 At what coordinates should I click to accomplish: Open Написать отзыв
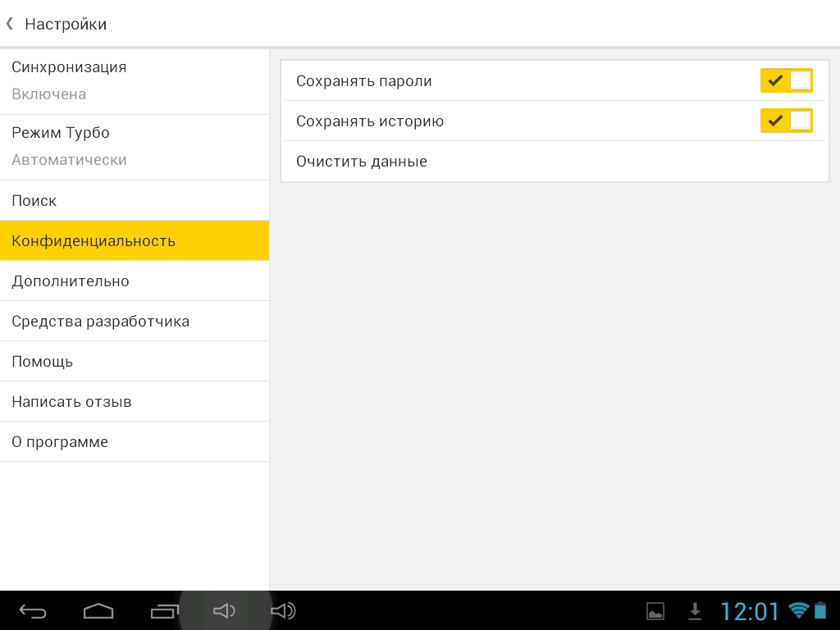tap(135, 401)
